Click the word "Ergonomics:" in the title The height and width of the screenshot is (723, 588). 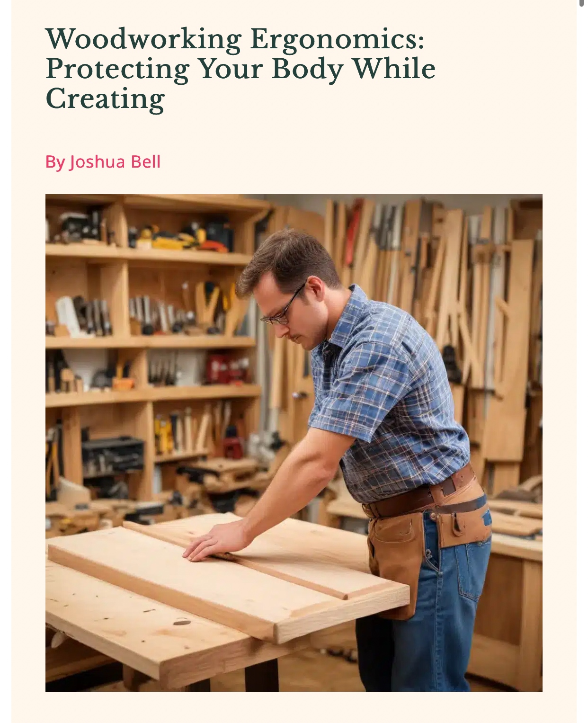coord(337,40)
